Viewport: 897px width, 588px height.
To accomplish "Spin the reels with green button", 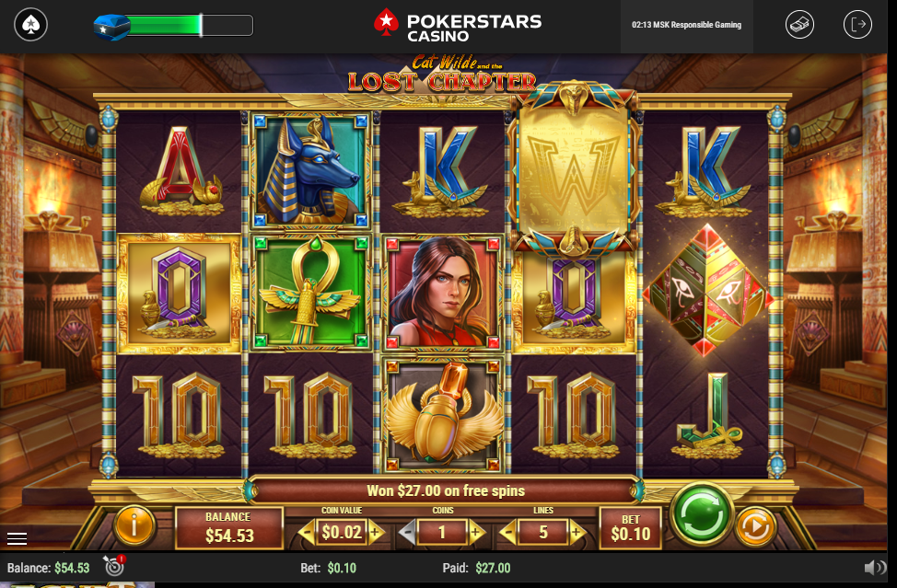I will point(702,513).
